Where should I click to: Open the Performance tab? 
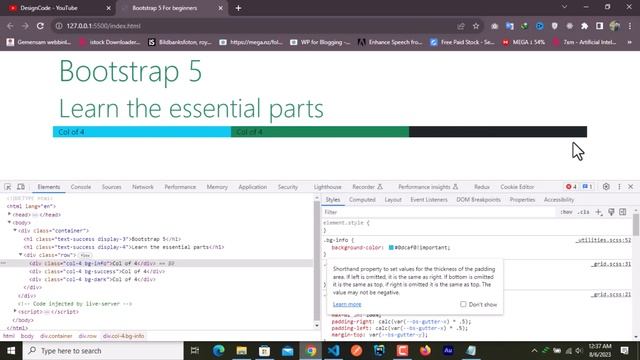(180, 187)
